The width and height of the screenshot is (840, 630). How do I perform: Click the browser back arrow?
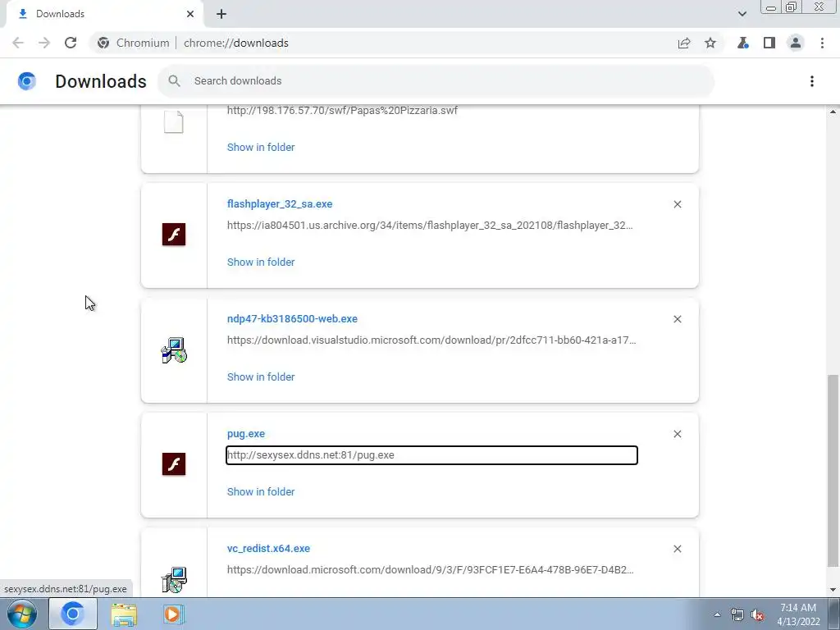18,43
